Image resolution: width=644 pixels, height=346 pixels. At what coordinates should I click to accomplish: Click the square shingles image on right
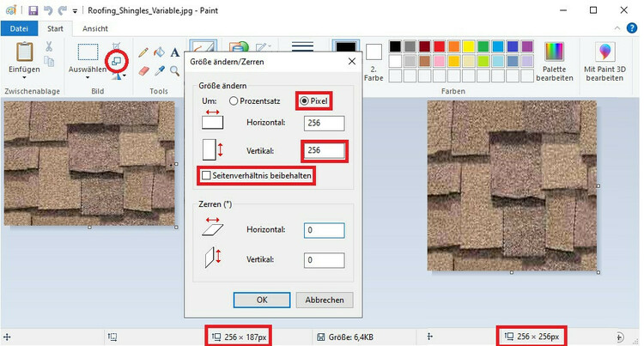512,186
